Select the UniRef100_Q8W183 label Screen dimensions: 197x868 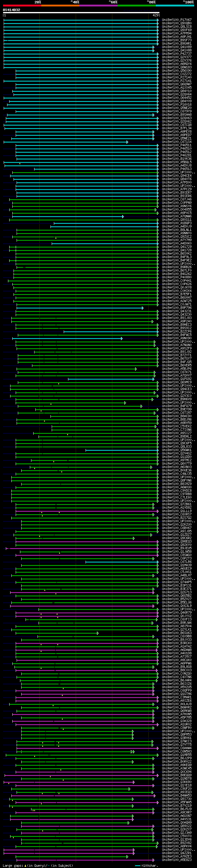[x=177, y=67]
